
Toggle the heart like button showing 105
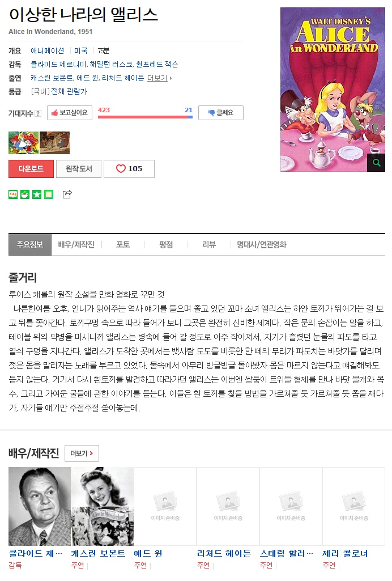coord(129,169)
